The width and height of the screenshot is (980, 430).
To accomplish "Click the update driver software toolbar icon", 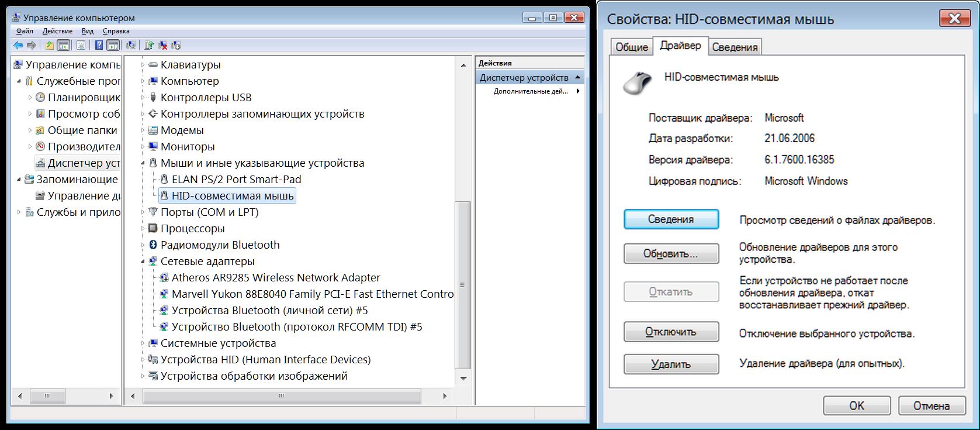I will 149,45.
